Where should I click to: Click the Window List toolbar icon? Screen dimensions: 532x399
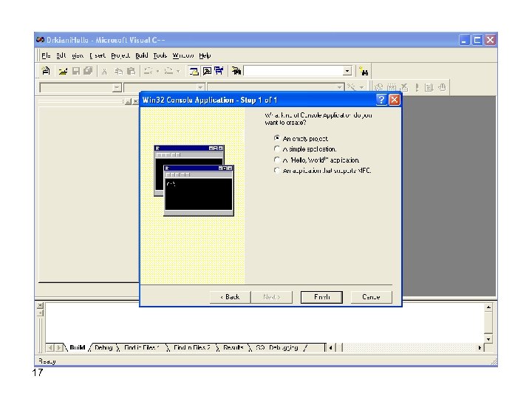[219, 71]
